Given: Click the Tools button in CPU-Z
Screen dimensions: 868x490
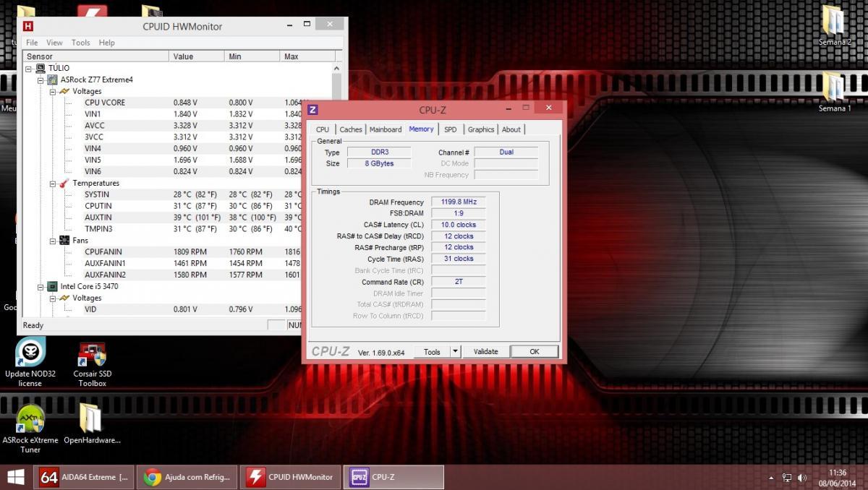Looking at the screenshot, I should [432, 352].
